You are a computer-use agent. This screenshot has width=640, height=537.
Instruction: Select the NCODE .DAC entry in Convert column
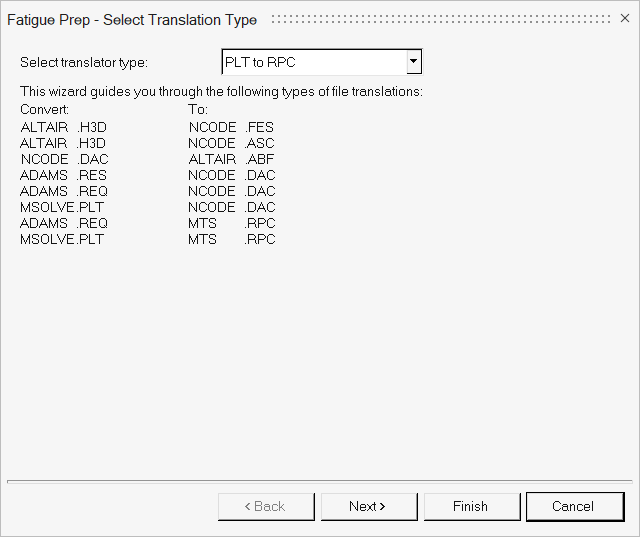(x=64, y=160)
